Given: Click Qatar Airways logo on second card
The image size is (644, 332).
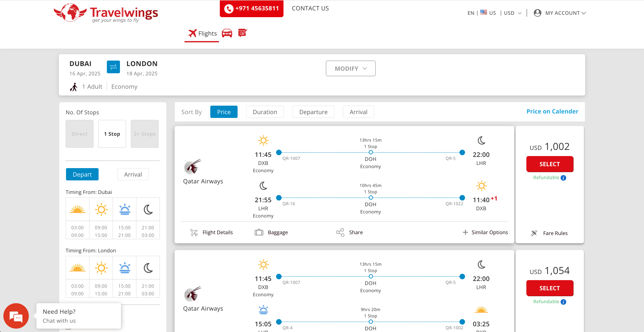Looking at the screenshot, I should [x=193, y=294].
